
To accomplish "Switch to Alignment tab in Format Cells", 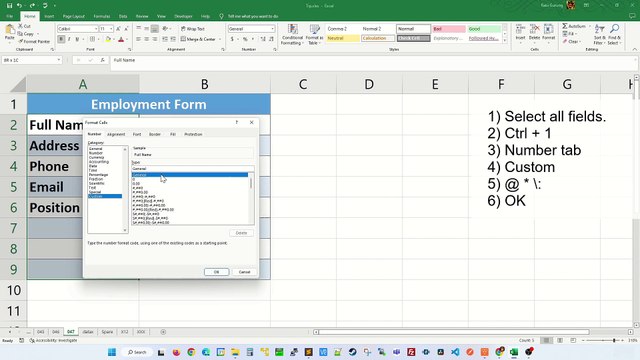I will (x=116, y=134).
